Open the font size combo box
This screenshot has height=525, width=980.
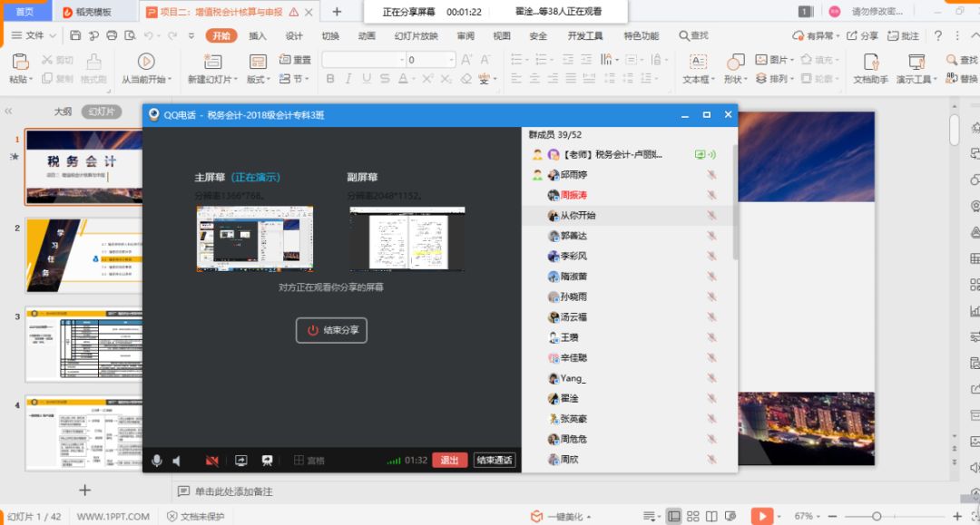[x=430, y=60]
